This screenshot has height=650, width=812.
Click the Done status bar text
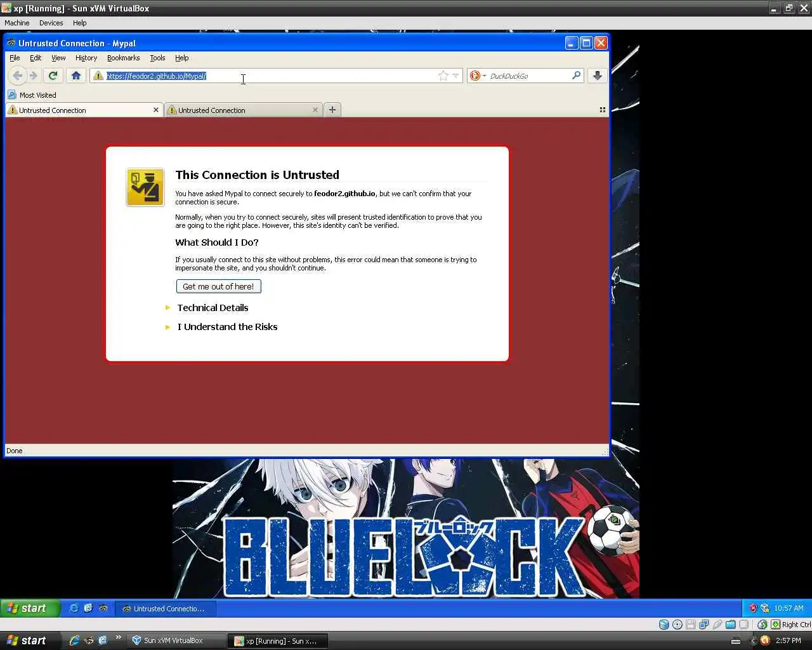point(14,451)
